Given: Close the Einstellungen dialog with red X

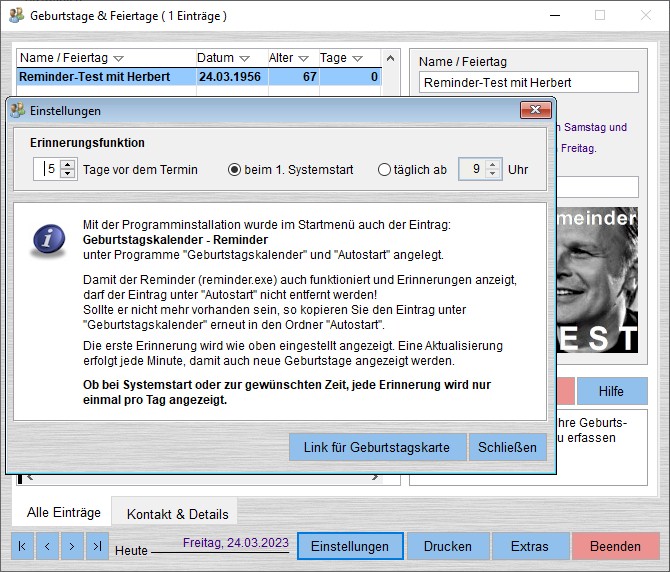Looking at the screenshot, I should [x=536, y=110].
